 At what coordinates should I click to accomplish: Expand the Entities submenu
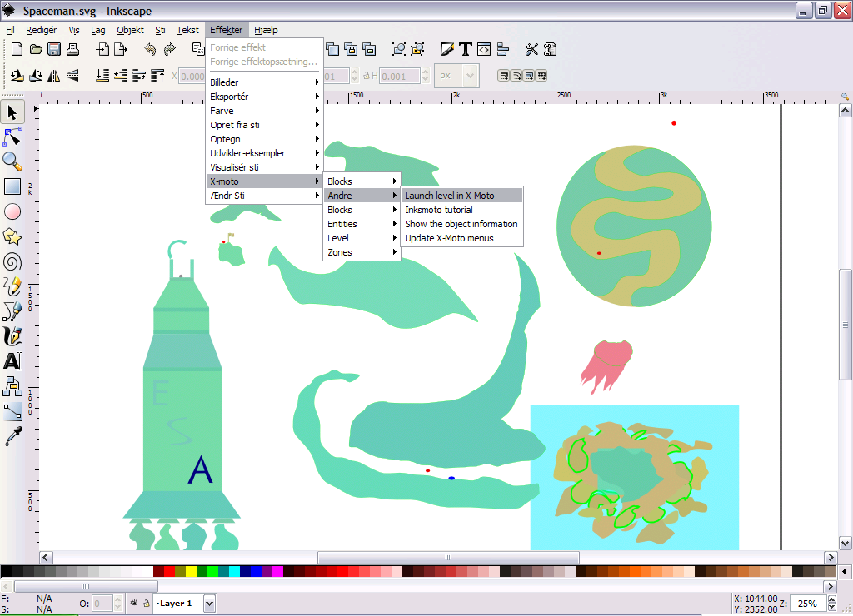pos(362,224)
